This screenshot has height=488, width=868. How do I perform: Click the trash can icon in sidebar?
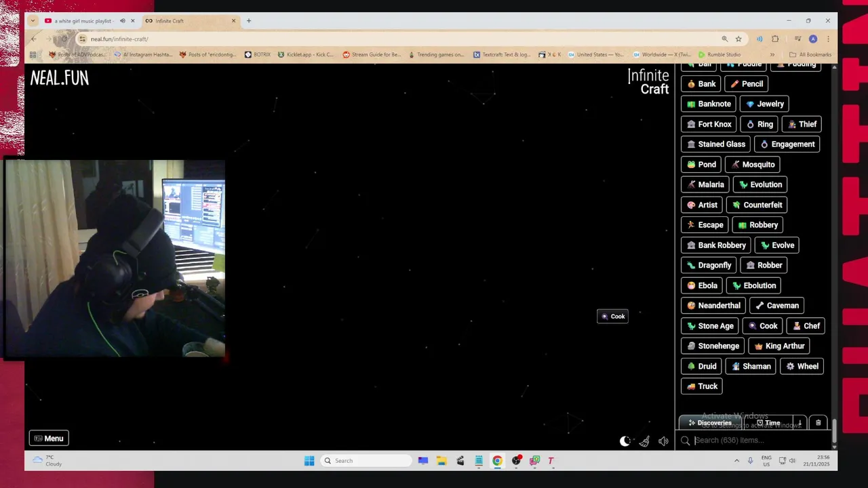[x=818, y=423]
